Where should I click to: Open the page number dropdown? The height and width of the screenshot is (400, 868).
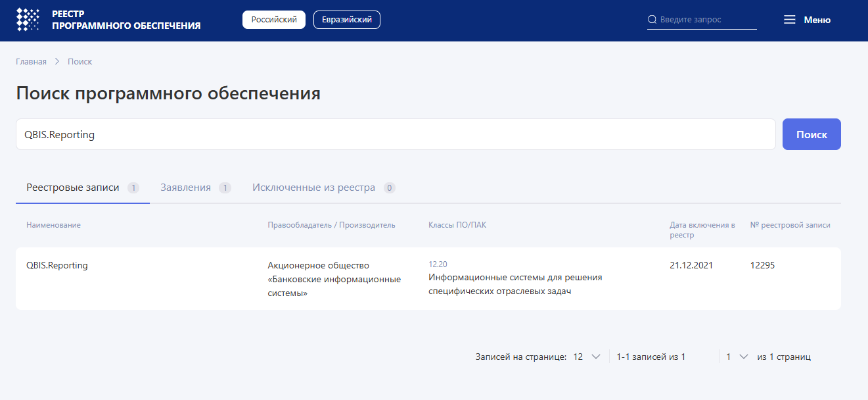[x=737, y=357]
